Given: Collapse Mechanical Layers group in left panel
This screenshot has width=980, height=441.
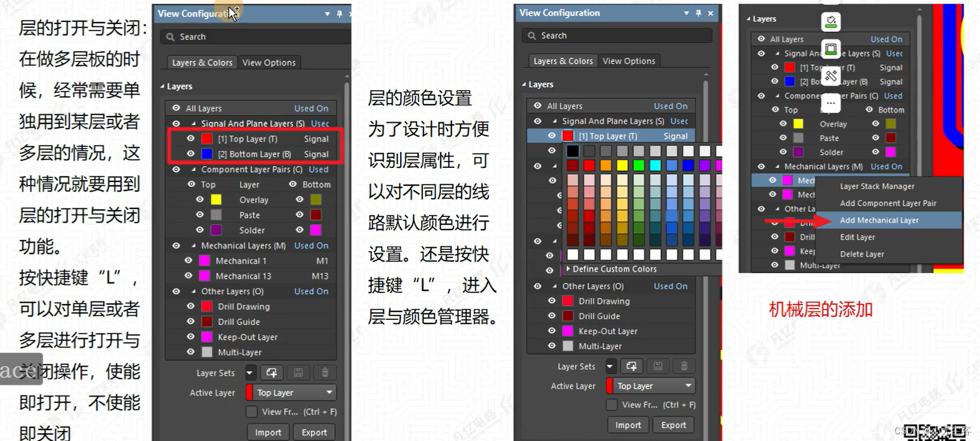Looking at the screenshot, I should tap(194, 246).
